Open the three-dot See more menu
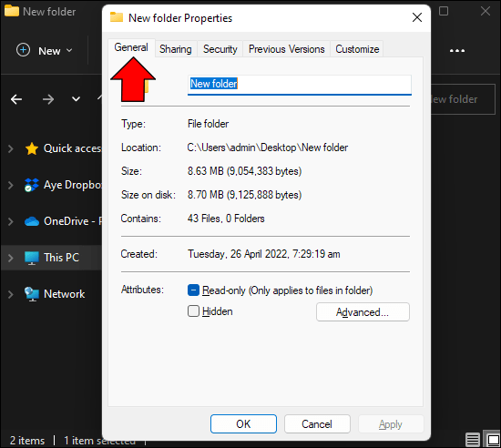501x448 pixels. [x=457, y=50]
